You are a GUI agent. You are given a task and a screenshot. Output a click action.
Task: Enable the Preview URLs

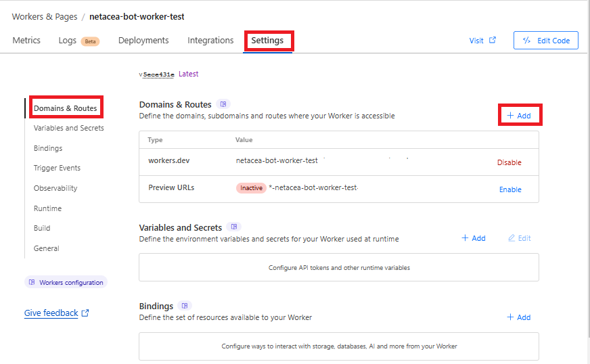510,189
